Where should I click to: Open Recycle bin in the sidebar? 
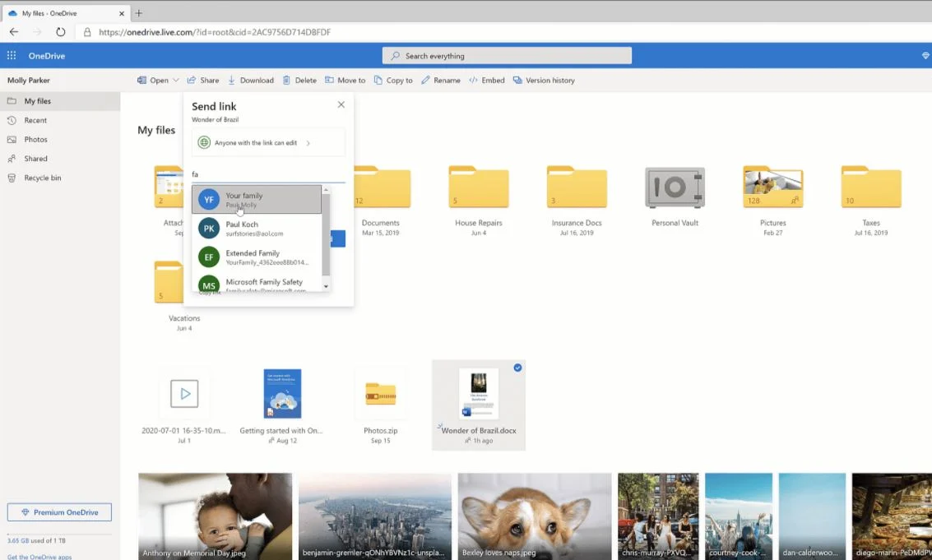[60, 178]
